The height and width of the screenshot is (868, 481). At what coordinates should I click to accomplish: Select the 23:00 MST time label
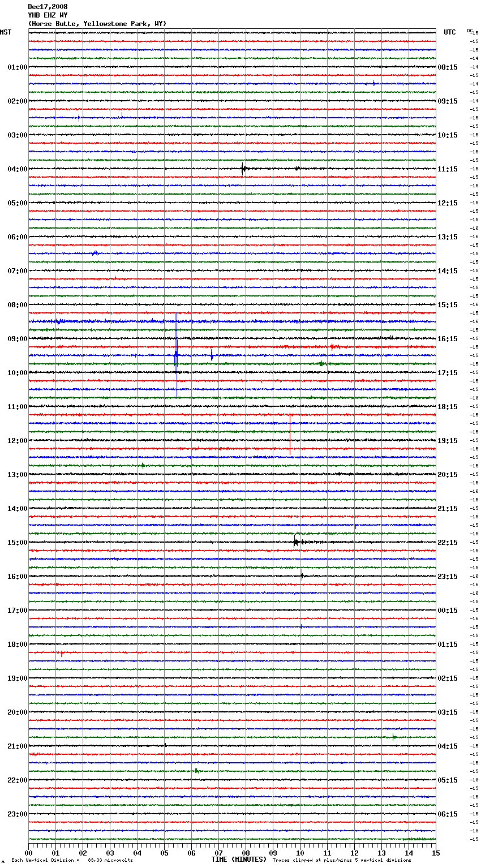point(18,814)
